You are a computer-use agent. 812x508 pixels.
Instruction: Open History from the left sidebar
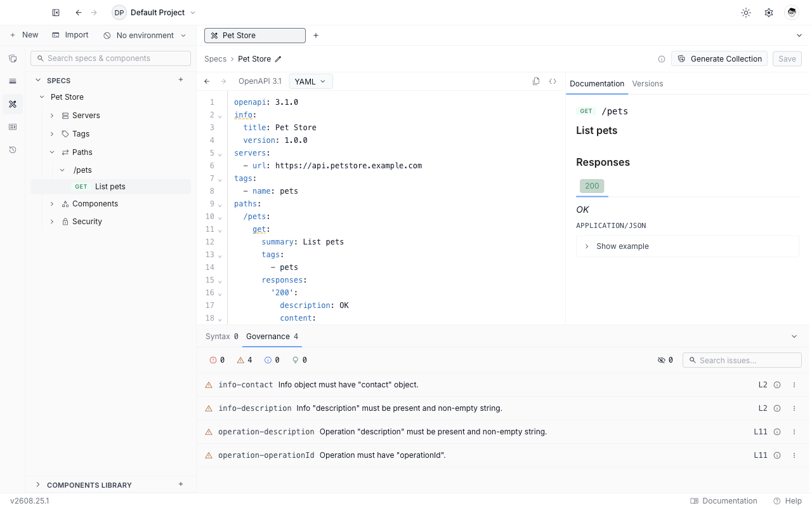(13, 150)
